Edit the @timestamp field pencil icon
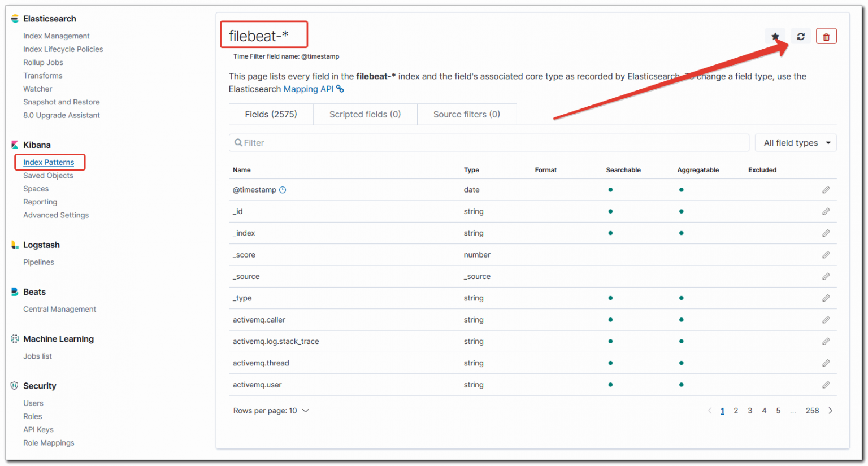Screen dimensions: 868x466 click(x=826, y=190)
